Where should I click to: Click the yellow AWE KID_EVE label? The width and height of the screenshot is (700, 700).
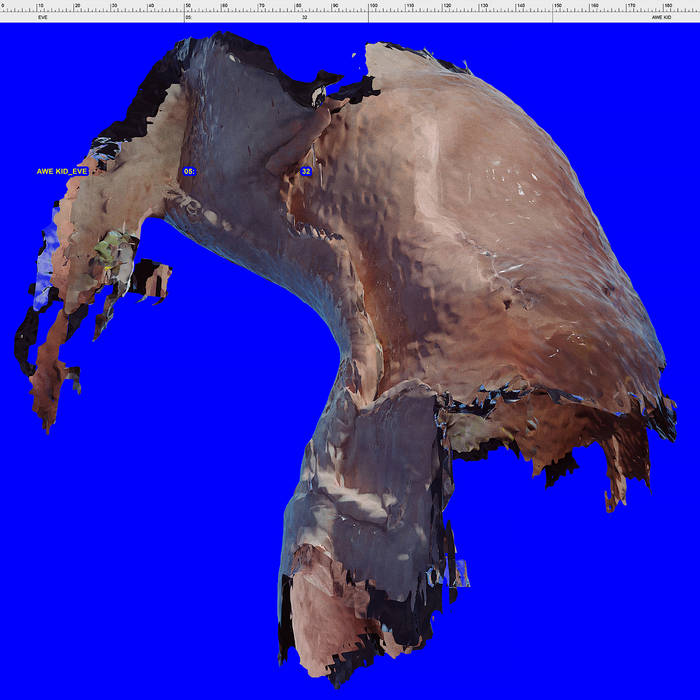(62, 172)
